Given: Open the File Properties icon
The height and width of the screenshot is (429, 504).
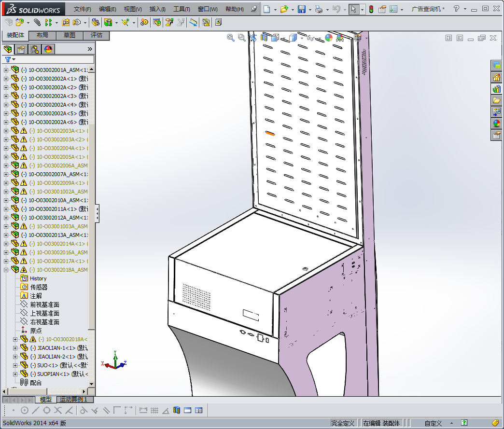Looking at the screenshot, I should click(382, 9).
